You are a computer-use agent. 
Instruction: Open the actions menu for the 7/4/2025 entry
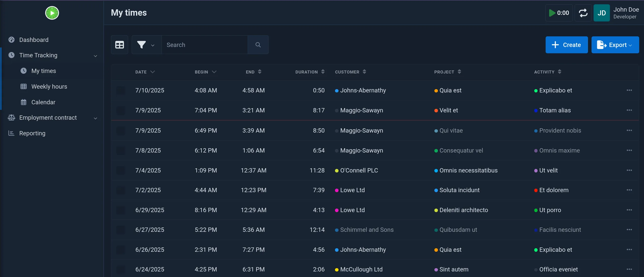[629, 170]
